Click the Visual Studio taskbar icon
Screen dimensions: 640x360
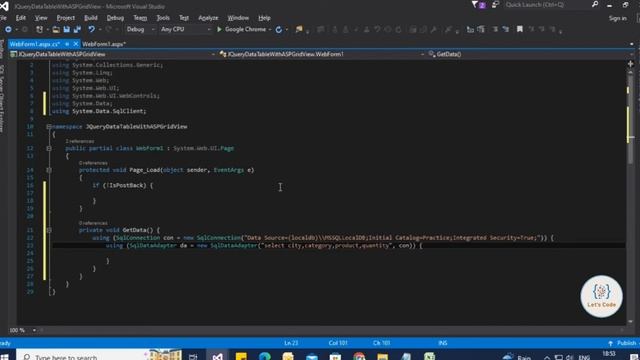click(218, 357)
